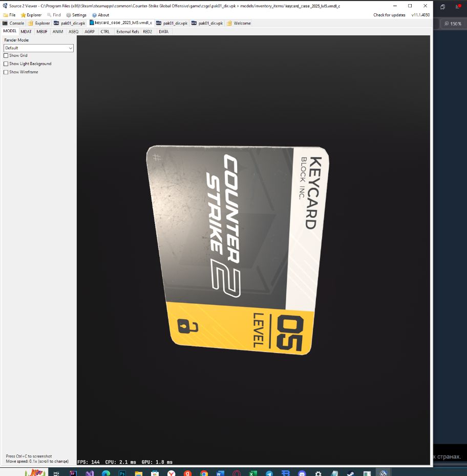The height and width of the screenshot is (476, 467).
Task: Maximize the Source 2 Viewer window
Action: [x=410, y=6]
